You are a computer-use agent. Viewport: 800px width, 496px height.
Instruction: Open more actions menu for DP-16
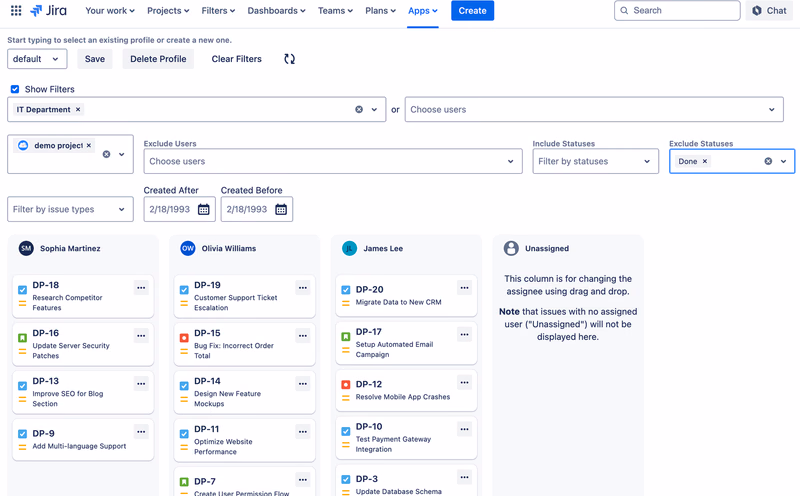click(141, 336)
